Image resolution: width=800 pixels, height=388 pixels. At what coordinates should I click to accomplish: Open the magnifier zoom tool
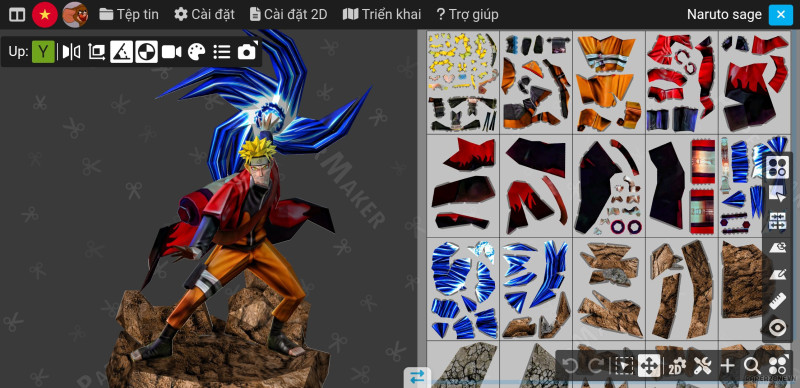coord(752,366)
